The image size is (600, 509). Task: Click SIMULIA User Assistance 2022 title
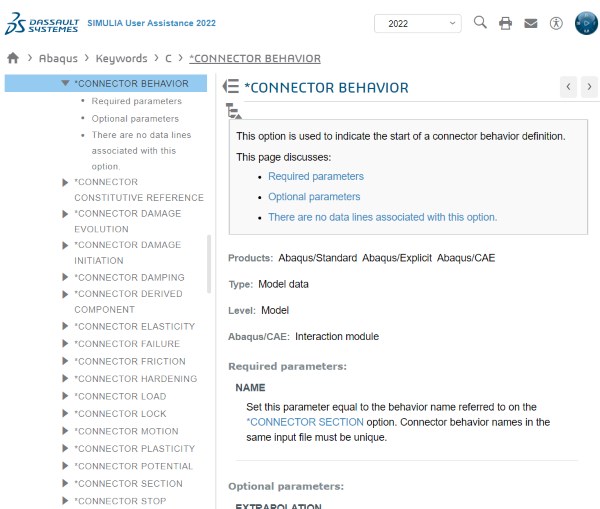pos(152,23)
